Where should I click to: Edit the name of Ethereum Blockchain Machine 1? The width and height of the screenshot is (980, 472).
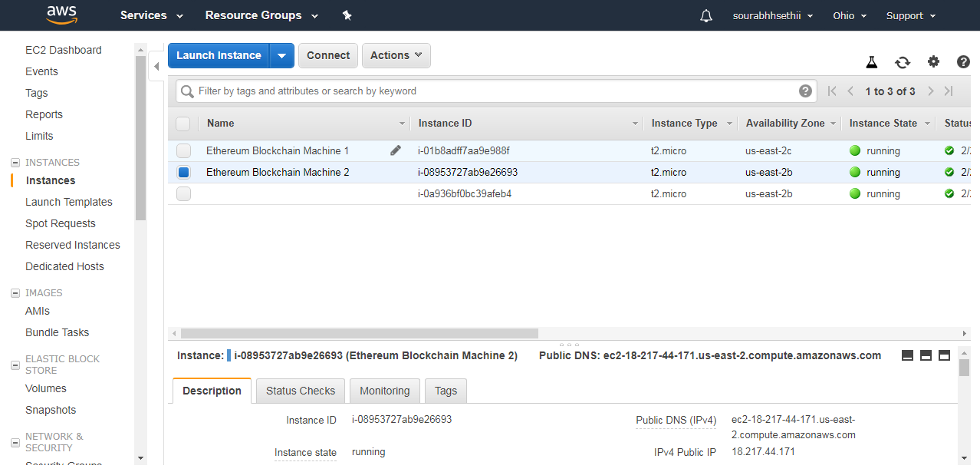pos(396,150)
